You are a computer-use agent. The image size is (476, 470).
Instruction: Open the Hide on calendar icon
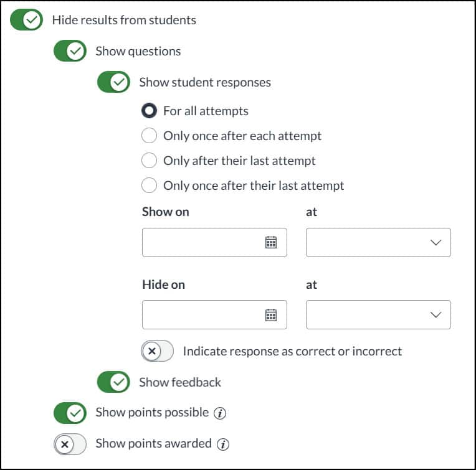(x=271, y=315)
